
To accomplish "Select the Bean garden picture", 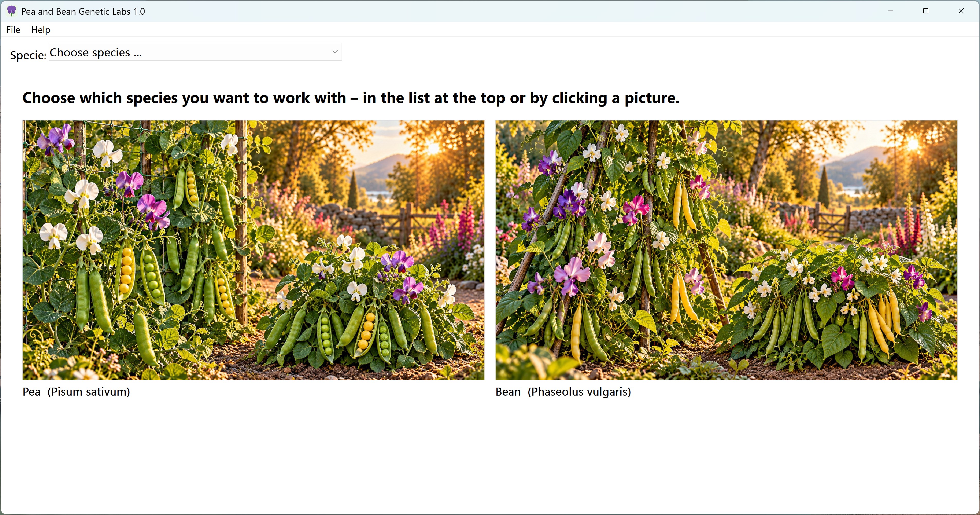I will (x=726, y=250).
